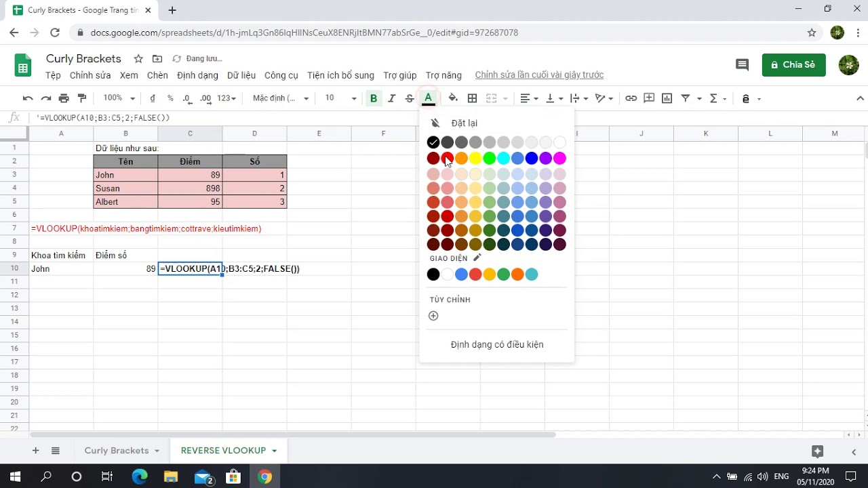Click the Undo arrow in toolbar
The width and height of the screenshot is (868, 488).
(x=28, y=98)
